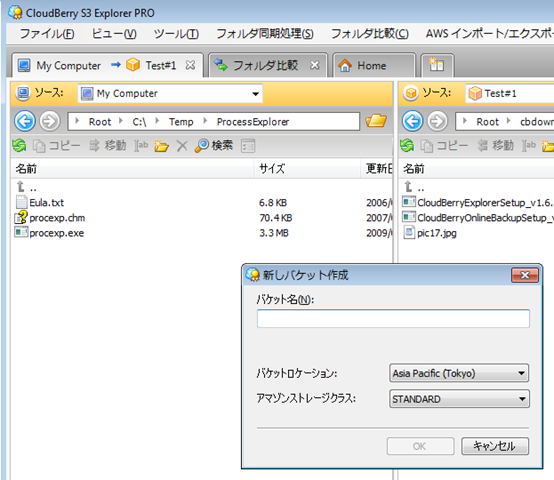This screenshot has height=480, width=554.
Task: Click the left pane refresh icon
Action: point(19,146)
